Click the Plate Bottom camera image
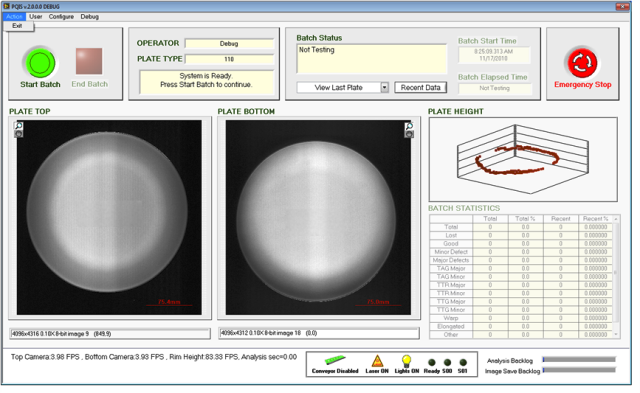The image size is (640, 393). 318,217
